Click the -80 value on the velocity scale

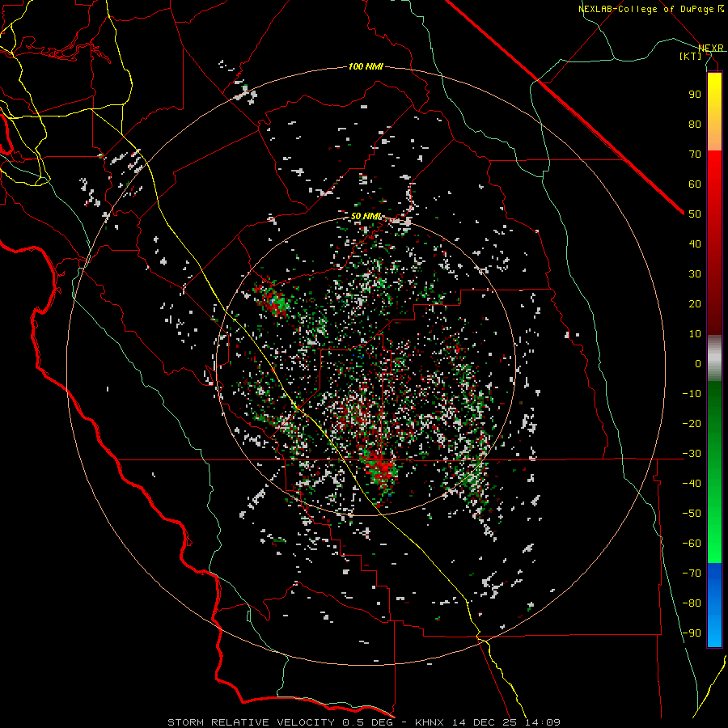(x=692, y=603)
